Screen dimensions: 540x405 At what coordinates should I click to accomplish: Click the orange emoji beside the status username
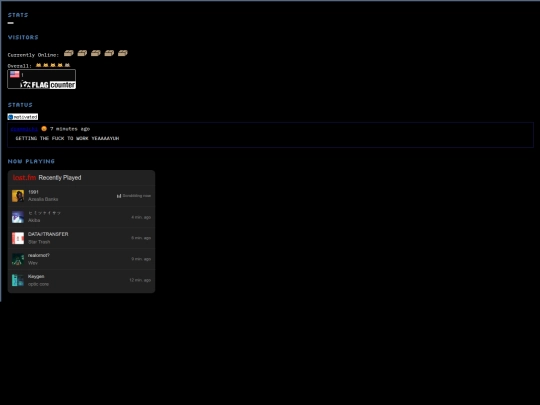coord(44,129)
